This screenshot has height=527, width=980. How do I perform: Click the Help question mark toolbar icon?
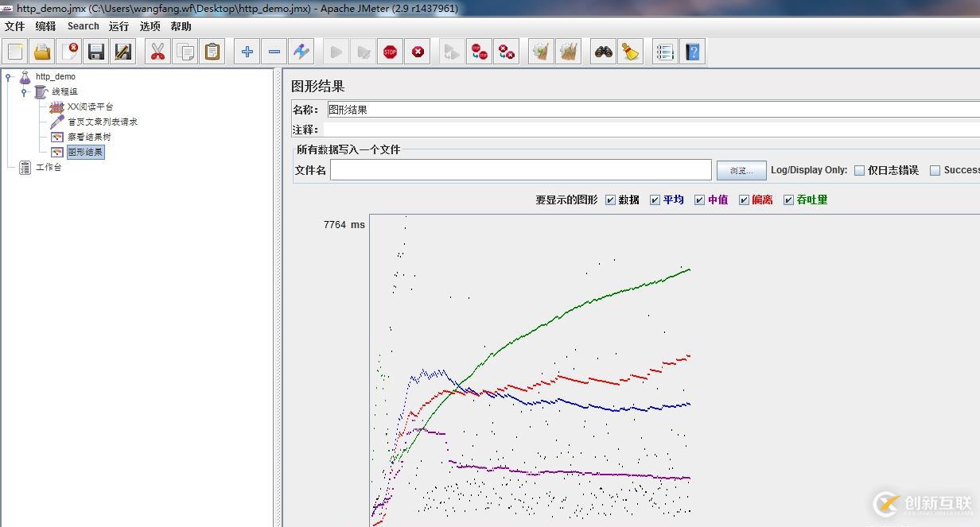692,51
